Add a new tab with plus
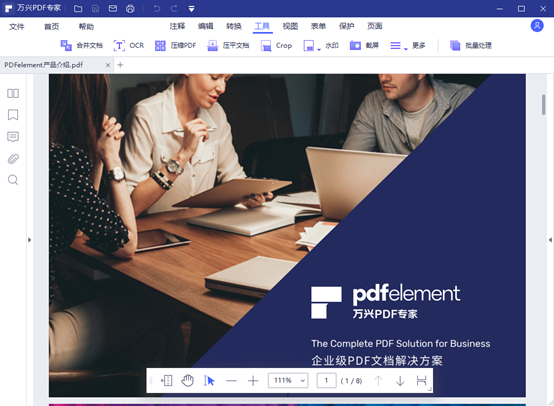 (120, 65)
